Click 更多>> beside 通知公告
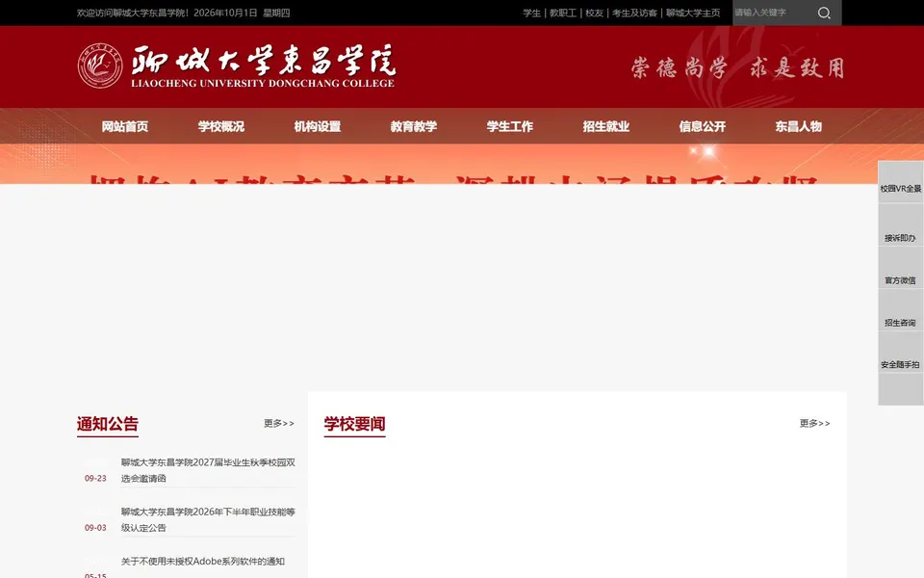Image resolution: width=924 pixels, height=578 pixels. point(279,424)
